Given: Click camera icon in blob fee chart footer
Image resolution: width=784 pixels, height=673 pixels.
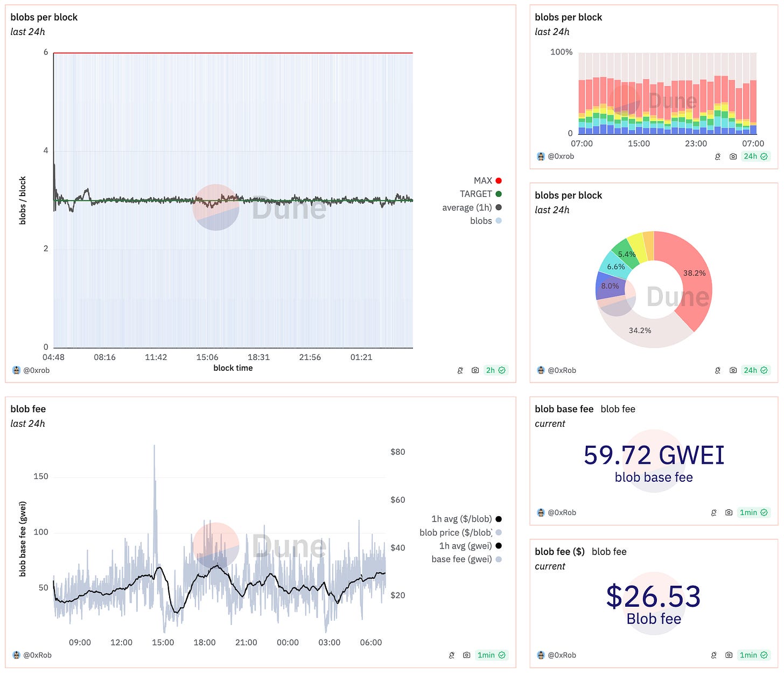Looking at the screenshot, I should [466, 655].
